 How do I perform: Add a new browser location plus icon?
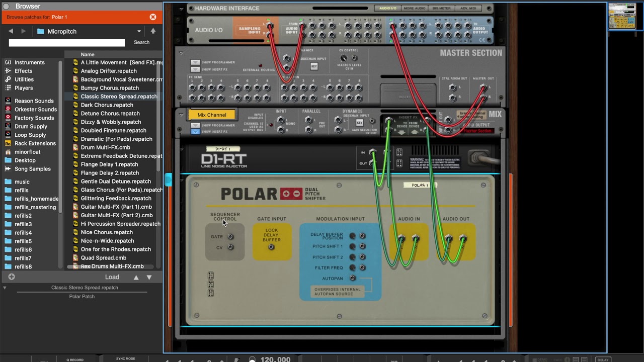(x=12, y=277)
